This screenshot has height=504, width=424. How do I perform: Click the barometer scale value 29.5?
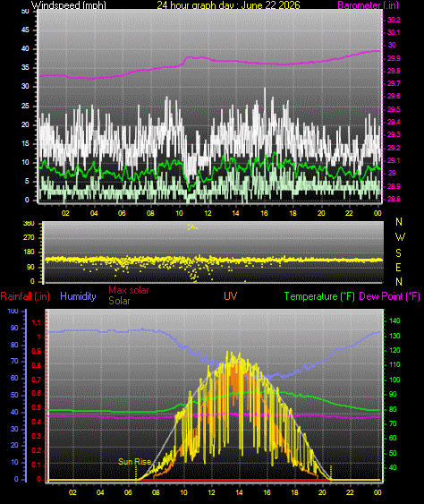coord(394,109)
